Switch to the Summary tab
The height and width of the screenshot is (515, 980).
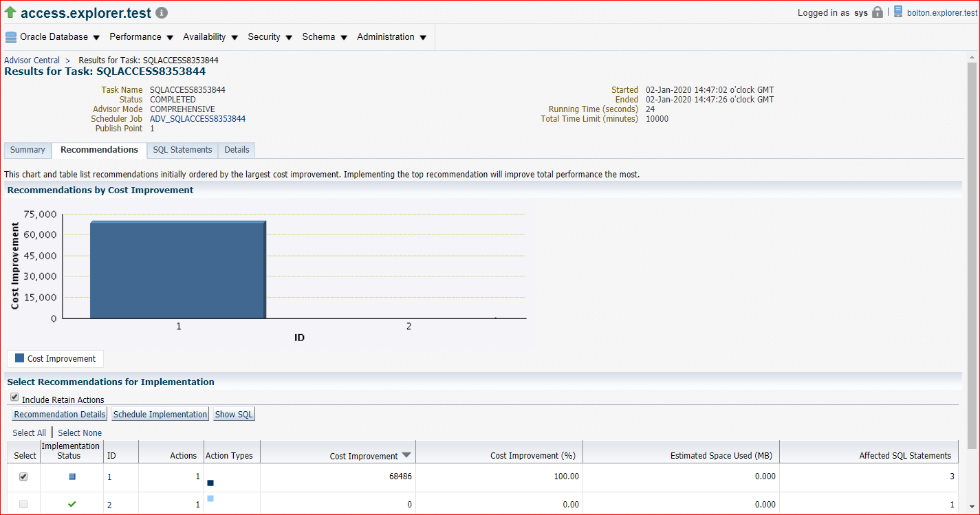pos(28,150)
